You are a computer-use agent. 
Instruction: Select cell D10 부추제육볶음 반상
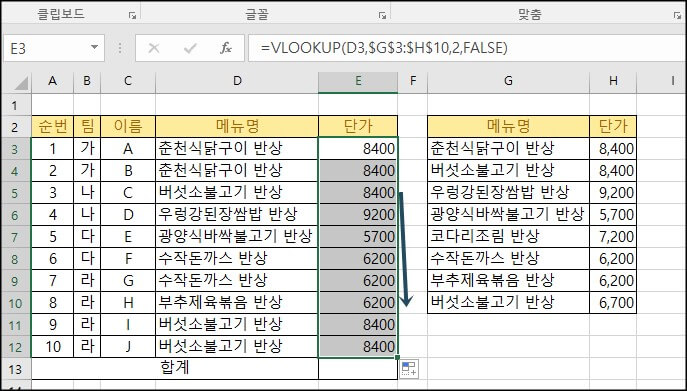(237, 302)
